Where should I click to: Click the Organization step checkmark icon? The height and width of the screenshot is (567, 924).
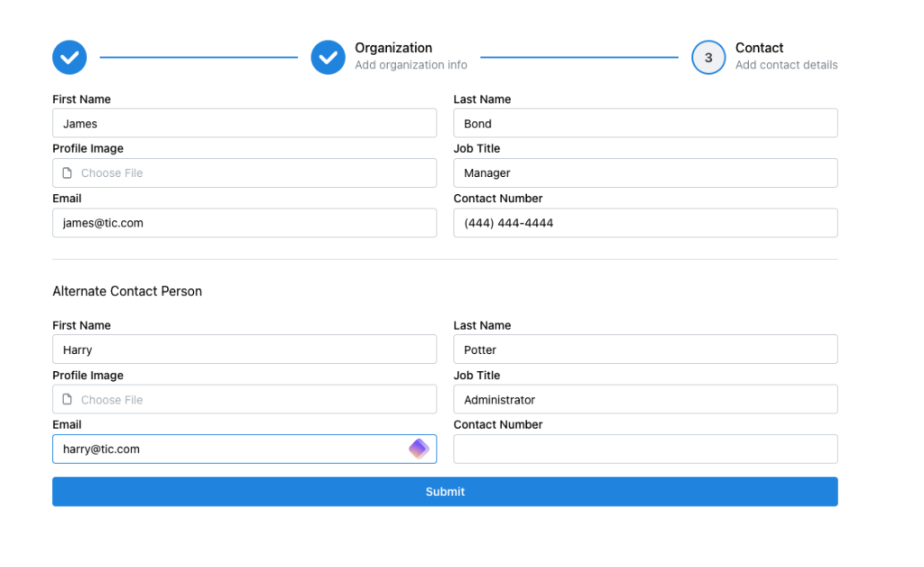(328, 57)
